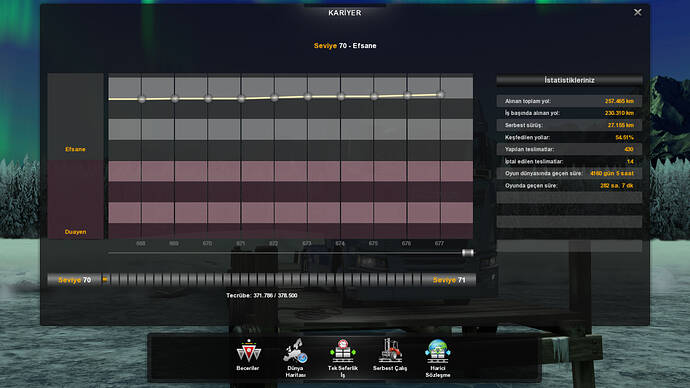Click the 'Seviye 70 - Efsane' heading
The height and width of the screenshot is (388, 690).
pyautogui.click(x=345, y=46)
